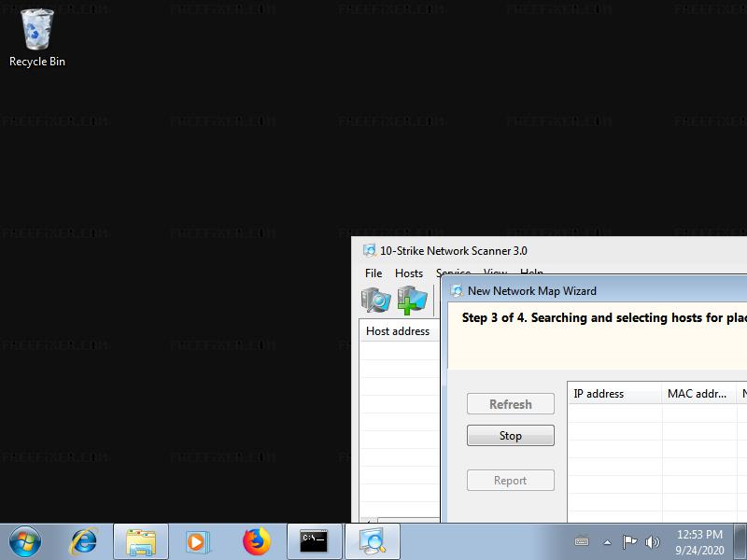The image size is (747, 560).
Task: Launch Firefox from the taskbar
Action: coord(256,541)
